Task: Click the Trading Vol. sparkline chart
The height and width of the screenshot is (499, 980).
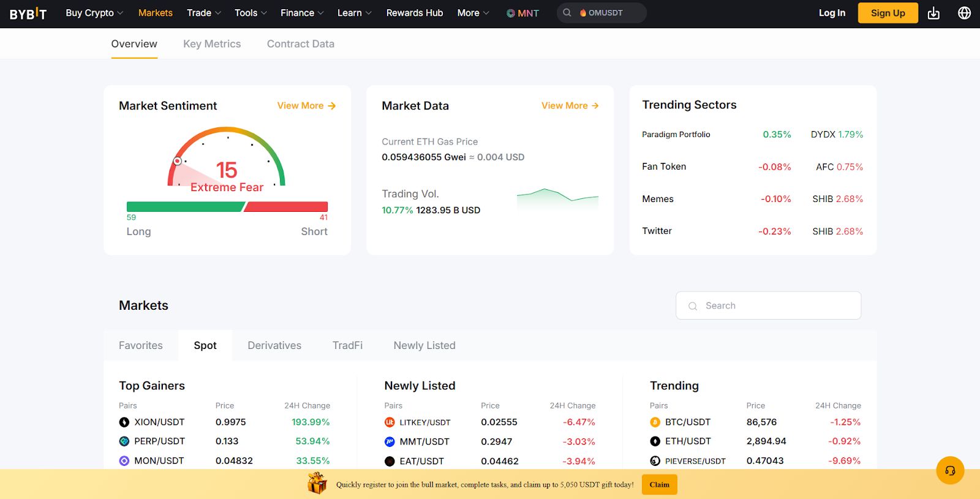Action: tap(557, 200)
